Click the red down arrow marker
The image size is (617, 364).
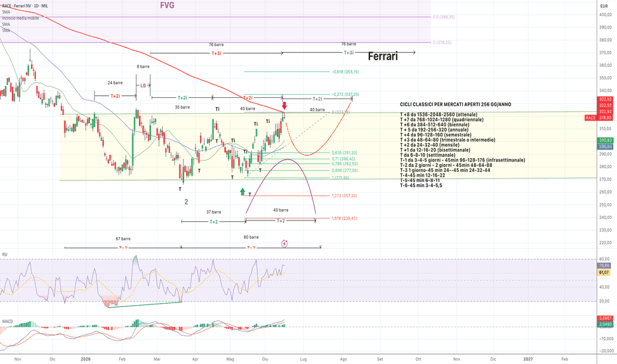(285, 105)
